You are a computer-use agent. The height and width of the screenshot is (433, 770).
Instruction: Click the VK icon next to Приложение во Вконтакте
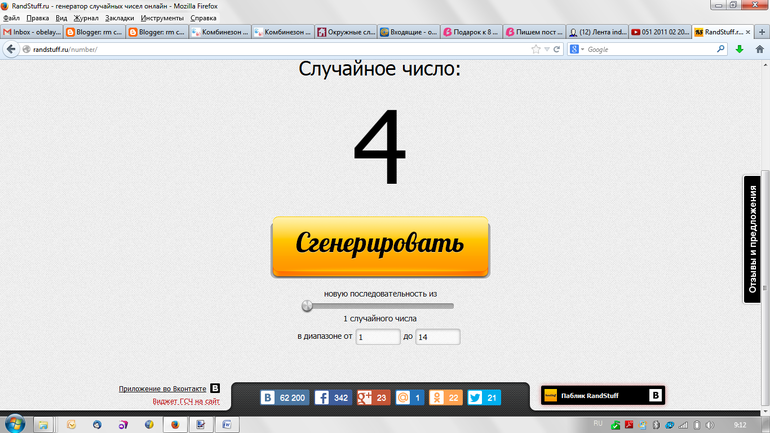[x=215, y=388]
